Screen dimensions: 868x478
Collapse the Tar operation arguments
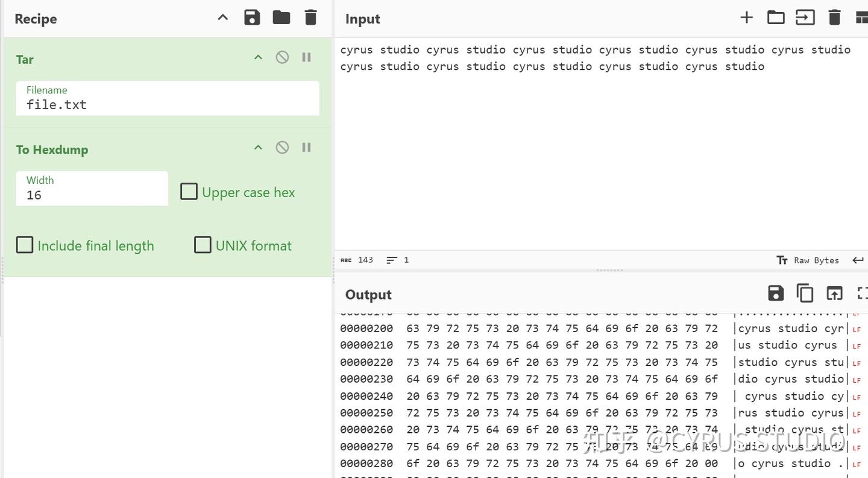coord(258,57)
